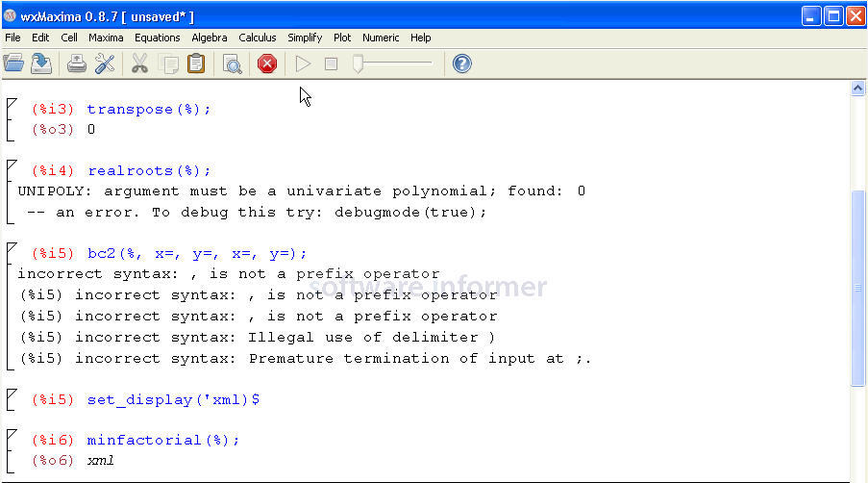Click the Find magnifier icon

[232, 64]
